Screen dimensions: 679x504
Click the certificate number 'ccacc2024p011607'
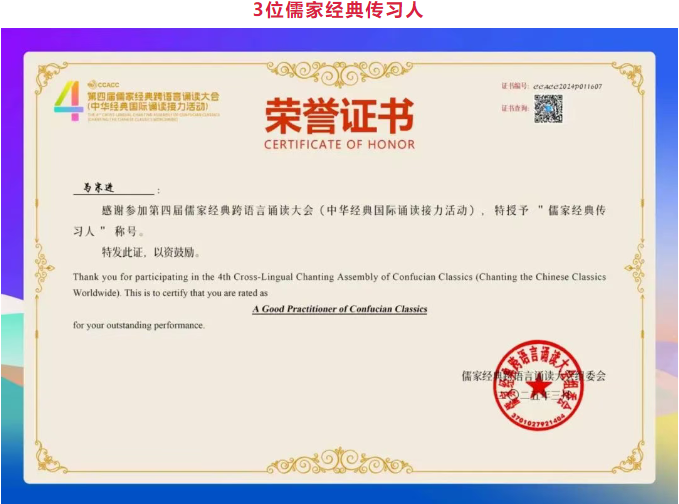tap(568, 86)
